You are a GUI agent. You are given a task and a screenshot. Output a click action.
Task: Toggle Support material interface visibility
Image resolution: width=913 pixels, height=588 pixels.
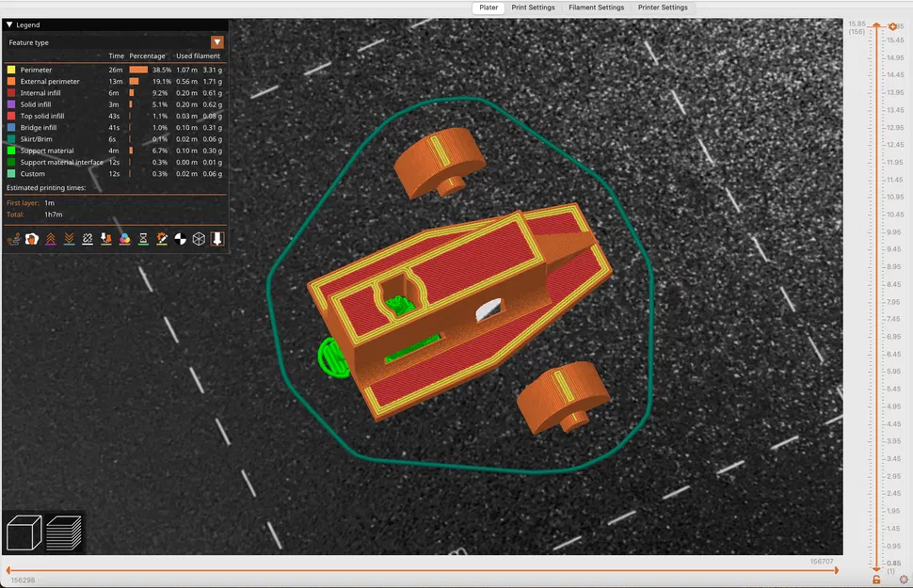click(x=115, y=163)
